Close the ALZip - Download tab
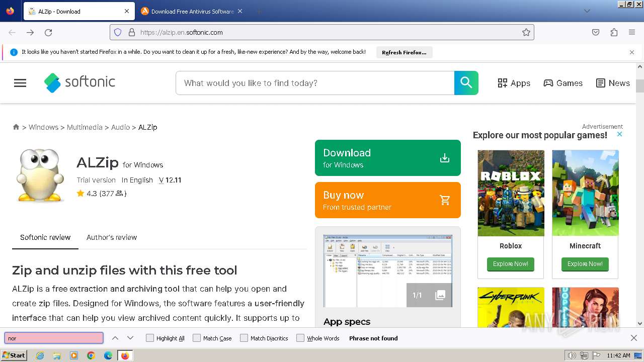Viewport: 644px width, 362px height. click(127, 11)
